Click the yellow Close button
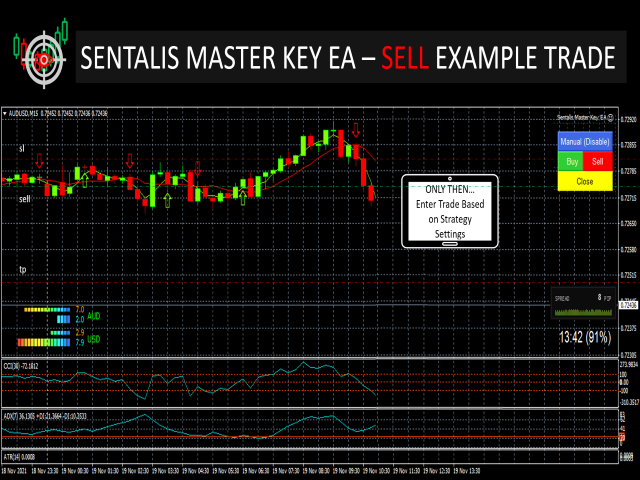Screen dimensions: 640x480 tap(585, 181)
